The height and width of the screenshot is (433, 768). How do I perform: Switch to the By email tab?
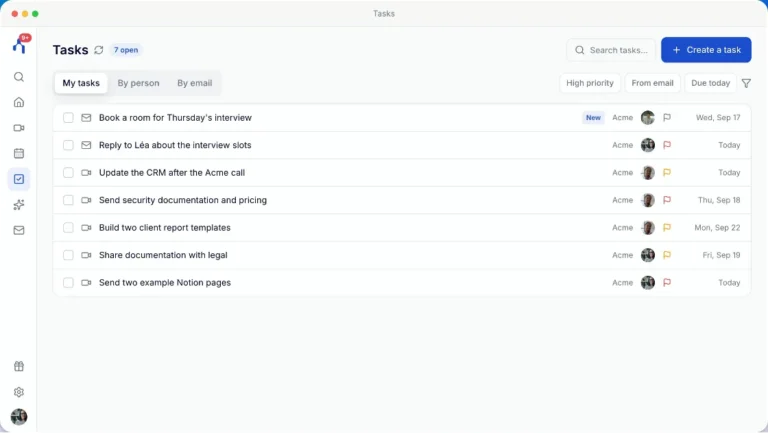click(194, 83)
